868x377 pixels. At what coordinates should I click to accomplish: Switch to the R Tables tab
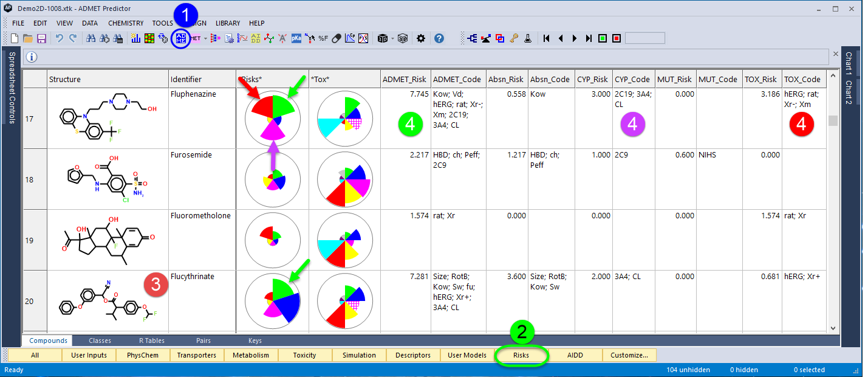point(152,341)
